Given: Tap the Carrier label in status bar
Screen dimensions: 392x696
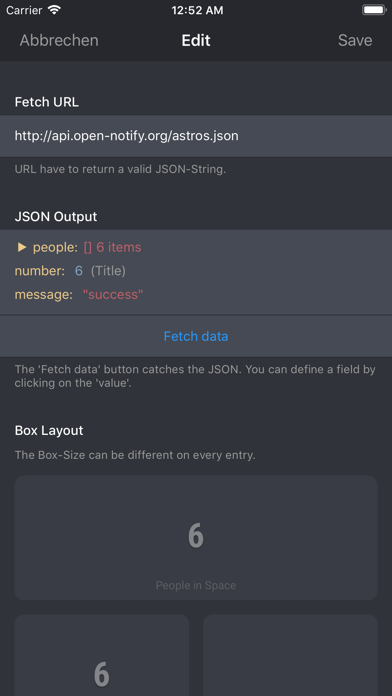Looking at the screenshot, I should click(24, 10).
